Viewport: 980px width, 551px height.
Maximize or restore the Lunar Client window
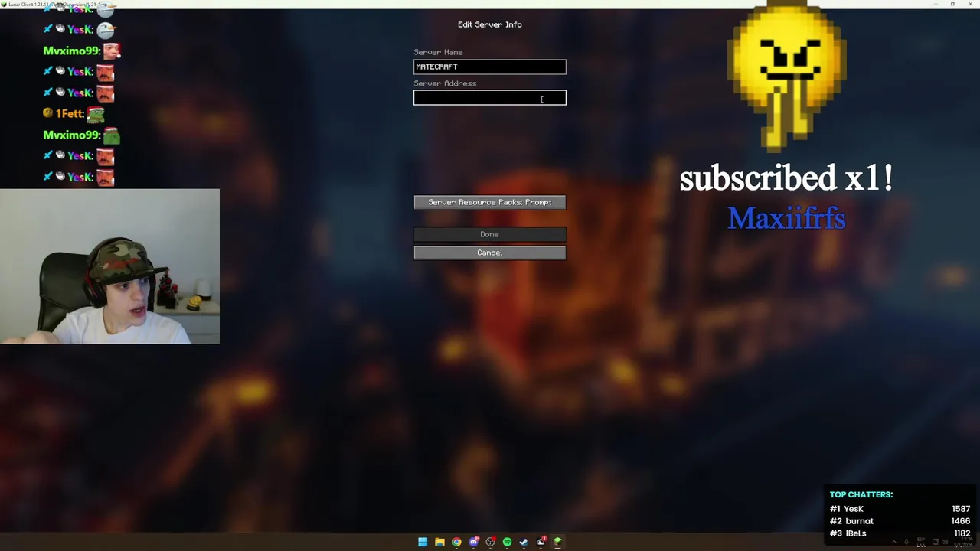[952, 5]
